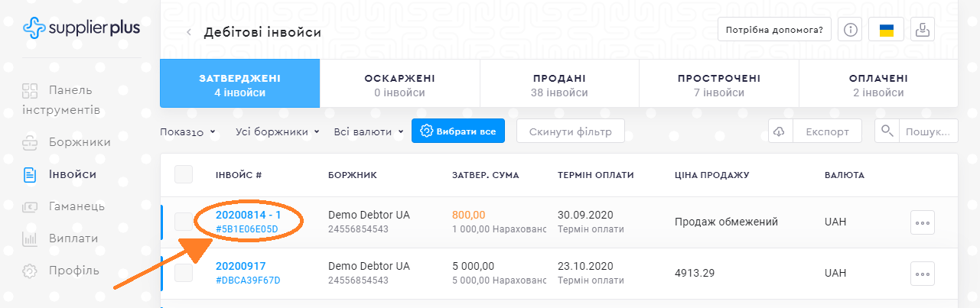The width and height of the screenshot is (980, 308).
Task: Switch to the 'Продані' tab
Action: coord(559,85)
